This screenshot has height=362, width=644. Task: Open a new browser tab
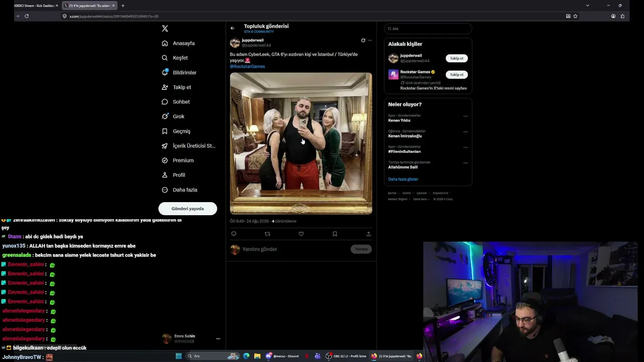point(123,6)
